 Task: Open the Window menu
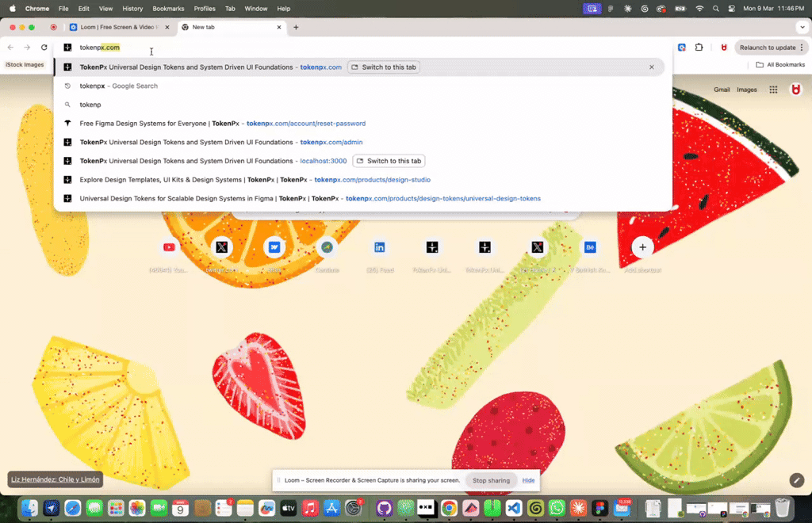[x=256, y=8]
